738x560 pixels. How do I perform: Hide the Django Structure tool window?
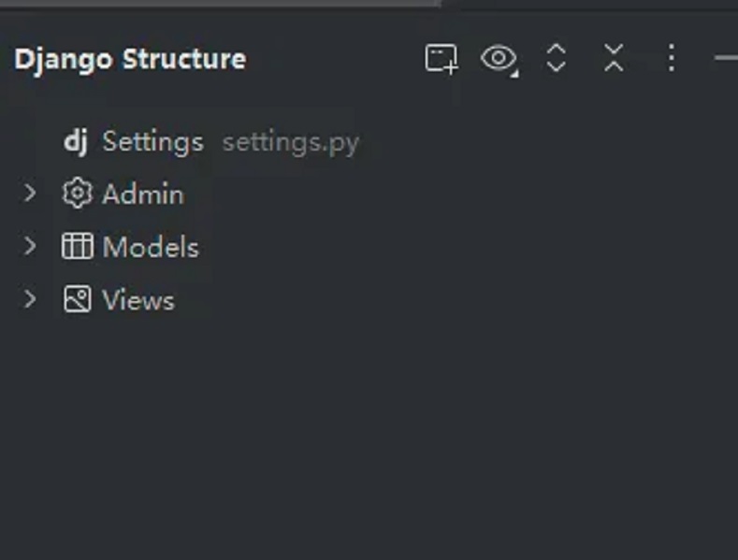tap(726, 58)
